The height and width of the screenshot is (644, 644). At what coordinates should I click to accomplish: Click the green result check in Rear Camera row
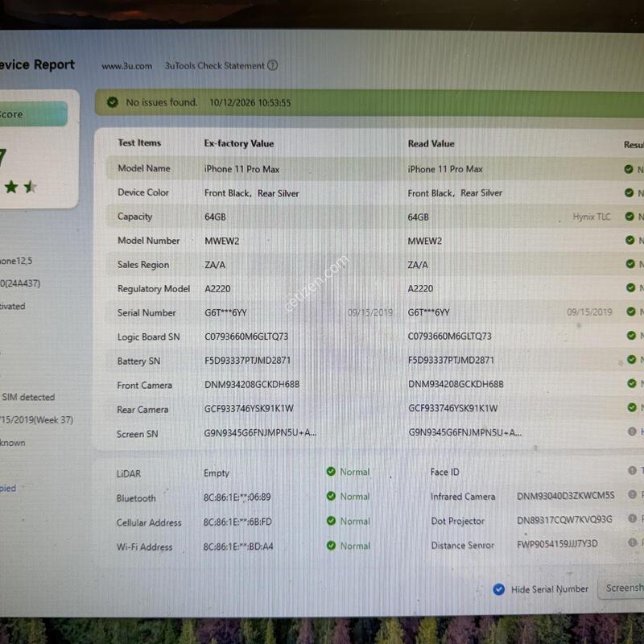pyautogui.click(x=632, y=407)
